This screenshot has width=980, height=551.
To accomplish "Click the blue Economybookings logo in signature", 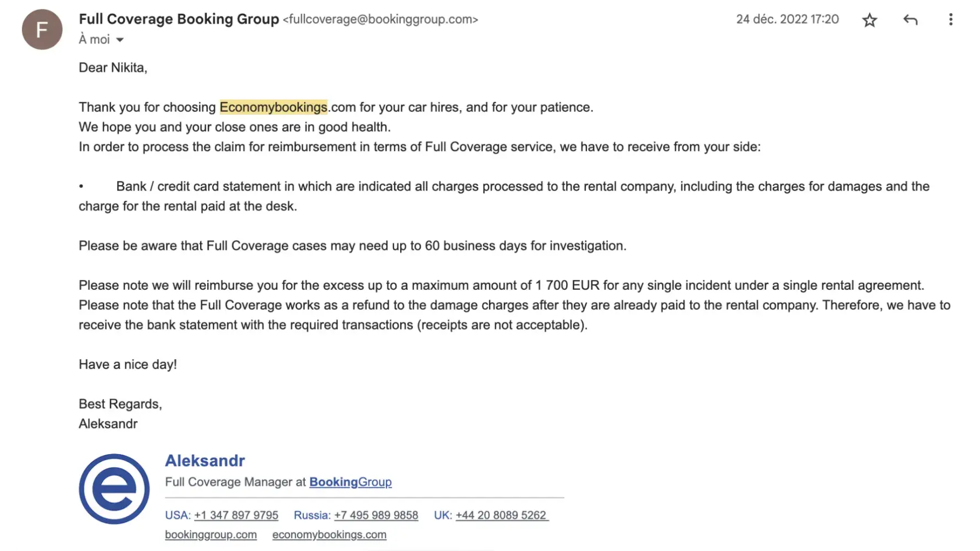I will tap(114, 489).
